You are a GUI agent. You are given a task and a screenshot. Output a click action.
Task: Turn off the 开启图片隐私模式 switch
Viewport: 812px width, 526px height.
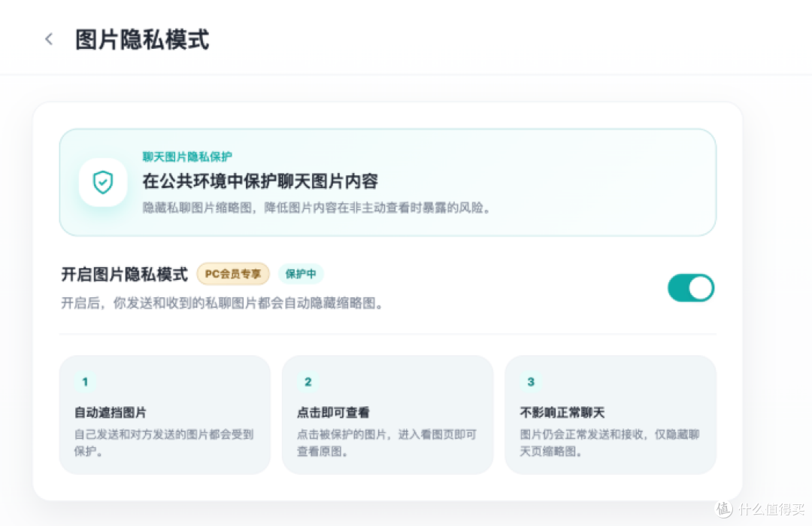click(x=691, y=288)
